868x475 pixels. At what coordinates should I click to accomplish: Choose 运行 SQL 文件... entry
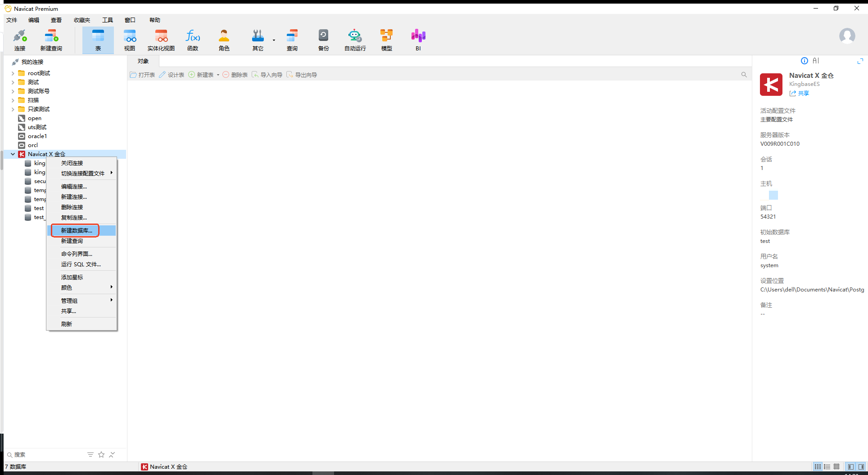[81, 264]
